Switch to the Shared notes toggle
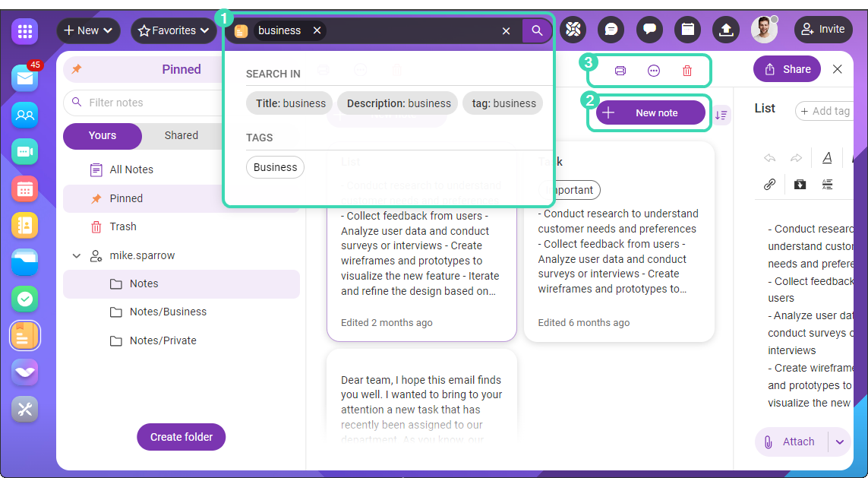This screenshot has width=868, height=478. pyautogui.click(x=181, y=135)
